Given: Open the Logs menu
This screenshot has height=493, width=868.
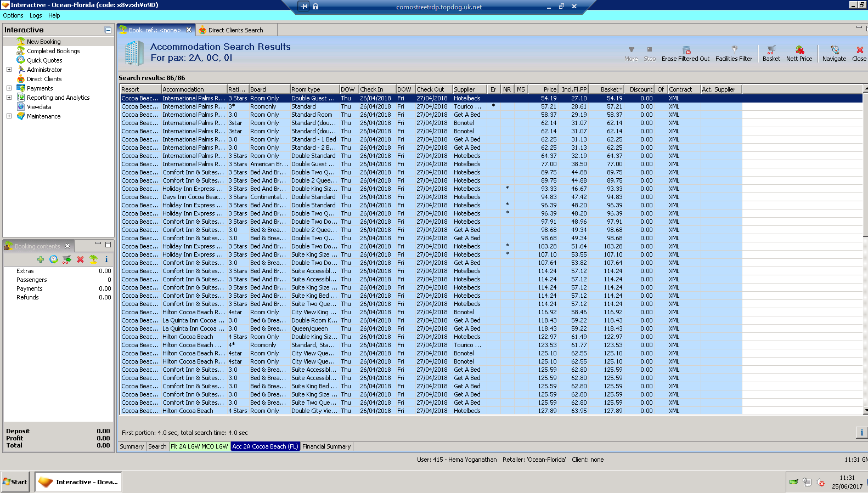Looking at the screenshot, I should (x=36, y=15).
